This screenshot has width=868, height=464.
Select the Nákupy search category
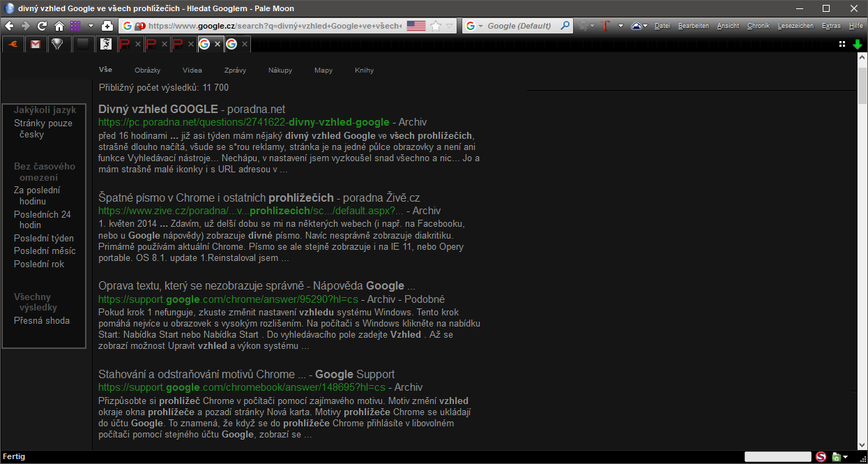280,70
